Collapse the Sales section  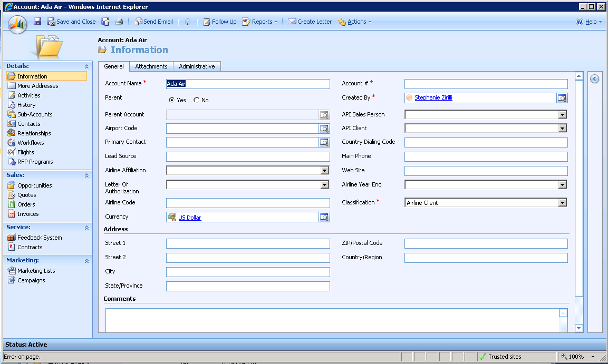coord(87,175)
